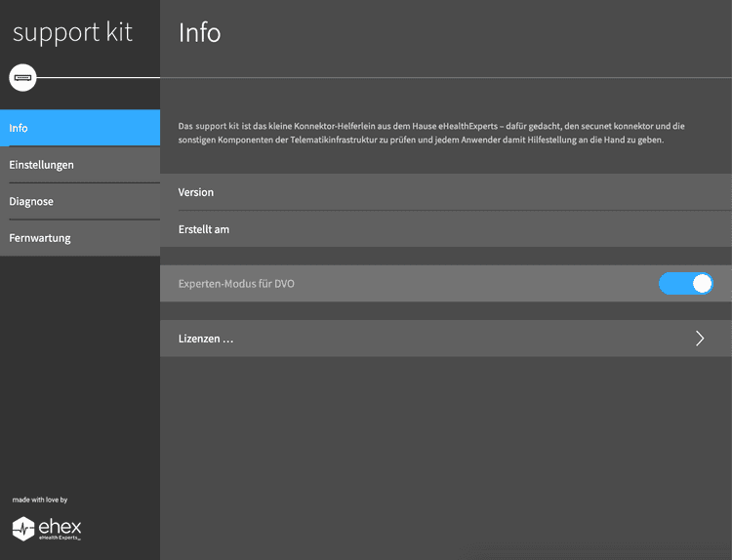Image resolution: width=732 pixels, height=560 pixels.
Task: Select Diagnose from the sidebar
Action: [x=80, y=201]
